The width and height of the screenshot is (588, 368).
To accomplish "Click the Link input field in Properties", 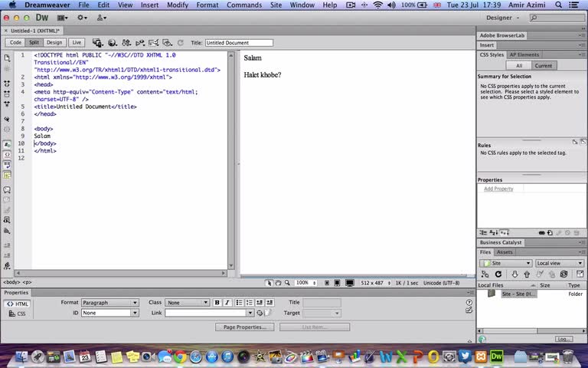I will (205, 313).
